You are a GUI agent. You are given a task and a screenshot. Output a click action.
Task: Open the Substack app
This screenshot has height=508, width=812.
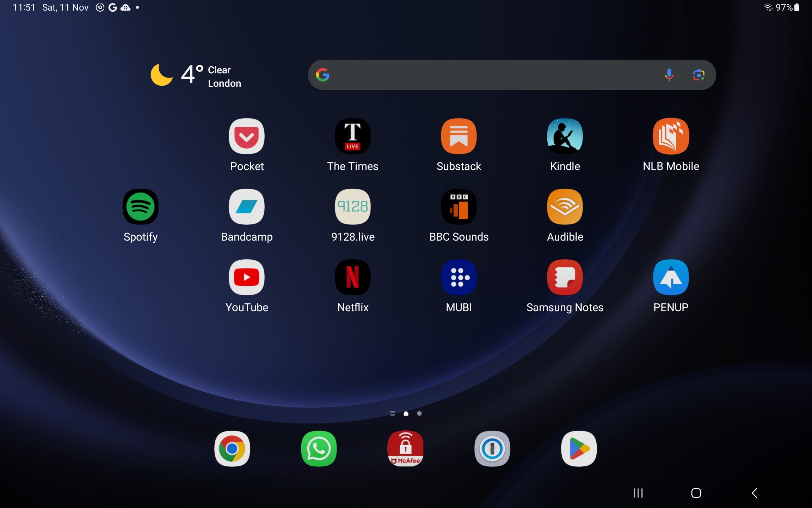[459, 136]
